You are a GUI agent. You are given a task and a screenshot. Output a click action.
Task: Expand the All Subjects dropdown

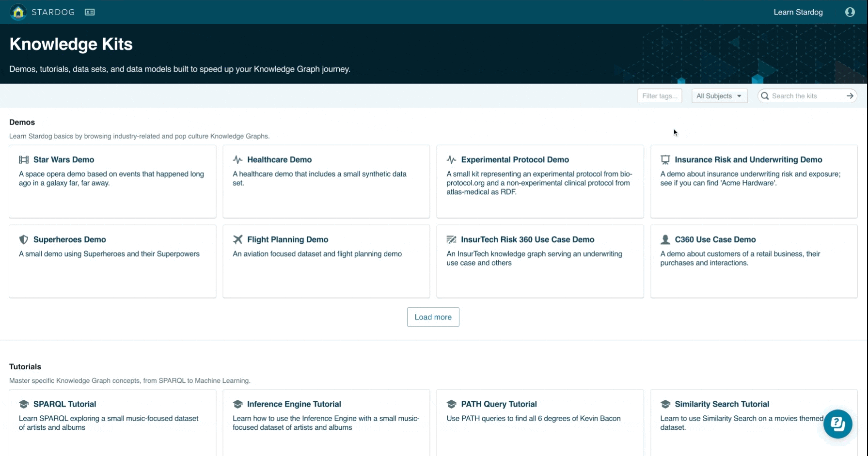click(x=719, y=96)
